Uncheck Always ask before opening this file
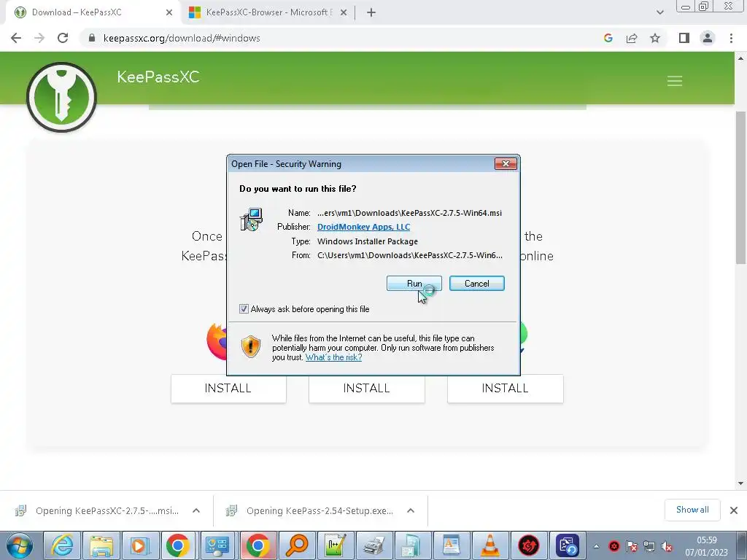747x560 pixels. click(244, 309)
